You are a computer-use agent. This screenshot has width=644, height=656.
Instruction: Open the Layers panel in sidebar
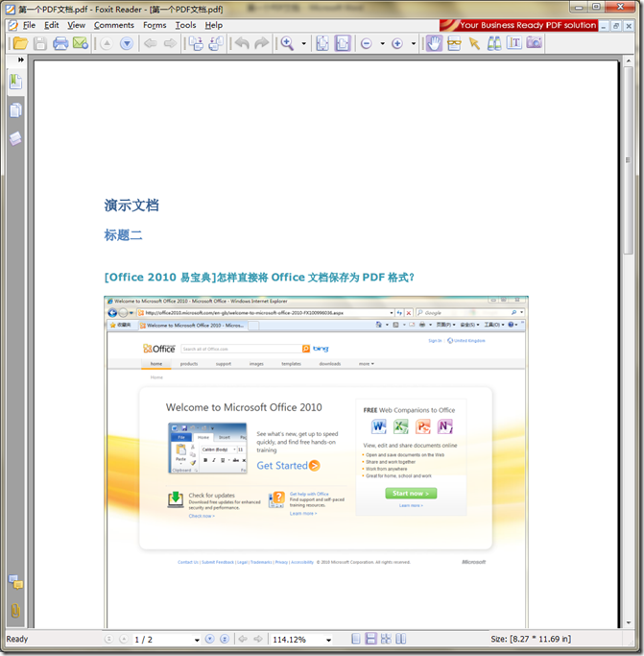pos(16,138)
